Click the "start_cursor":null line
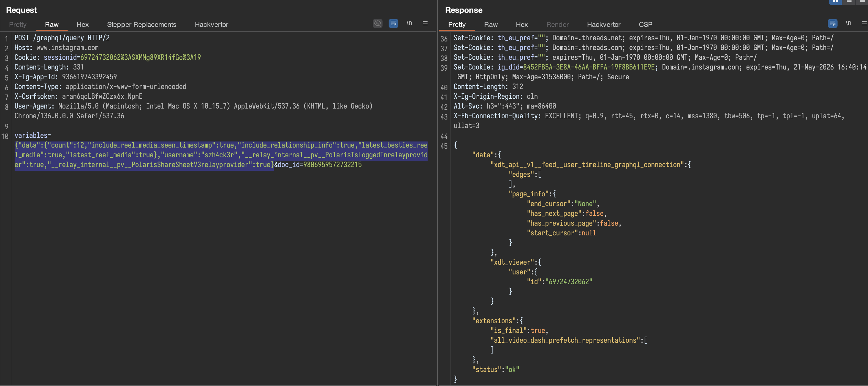The image size is (868, 386). click(x=561, y=234)
